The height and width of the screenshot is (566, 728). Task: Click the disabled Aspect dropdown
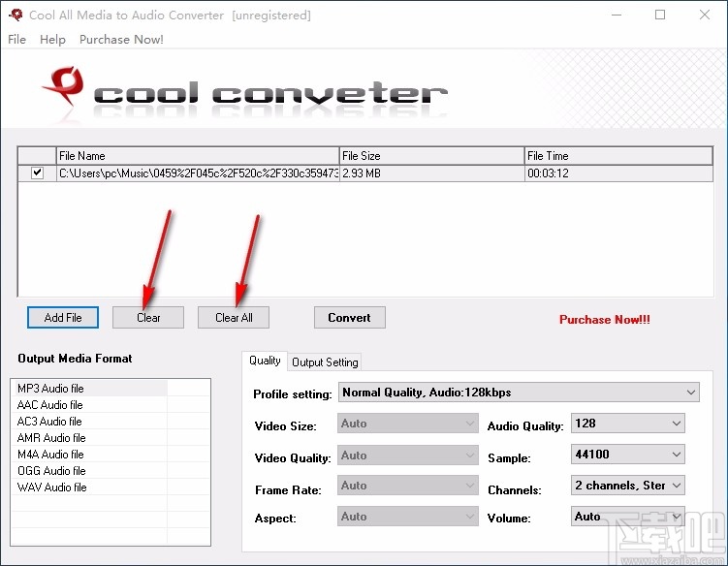[x=408, y=517]
